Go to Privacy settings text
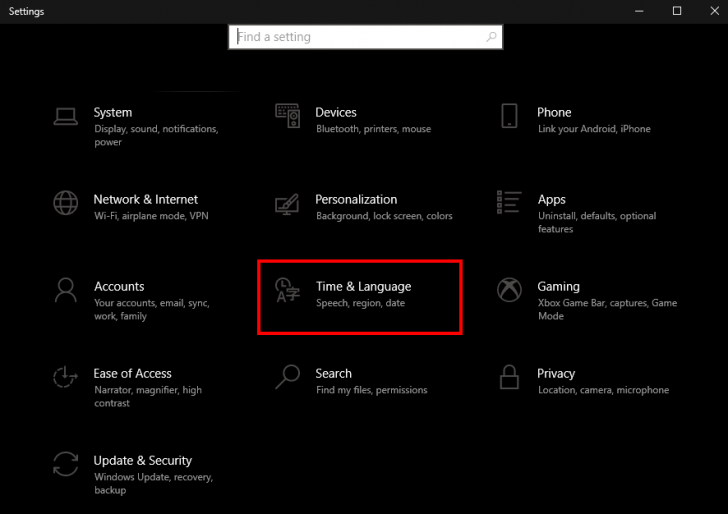728x514 pixels. pyautogui.click(x=556, y=374)
